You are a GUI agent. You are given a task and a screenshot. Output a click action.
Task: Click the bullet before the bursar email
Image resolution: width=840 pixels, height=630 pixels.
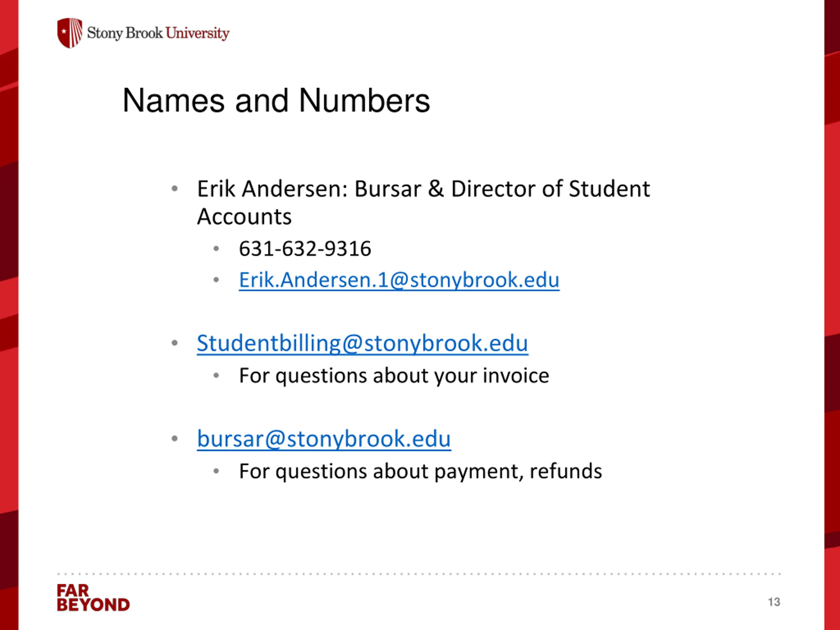pos(175,439)
